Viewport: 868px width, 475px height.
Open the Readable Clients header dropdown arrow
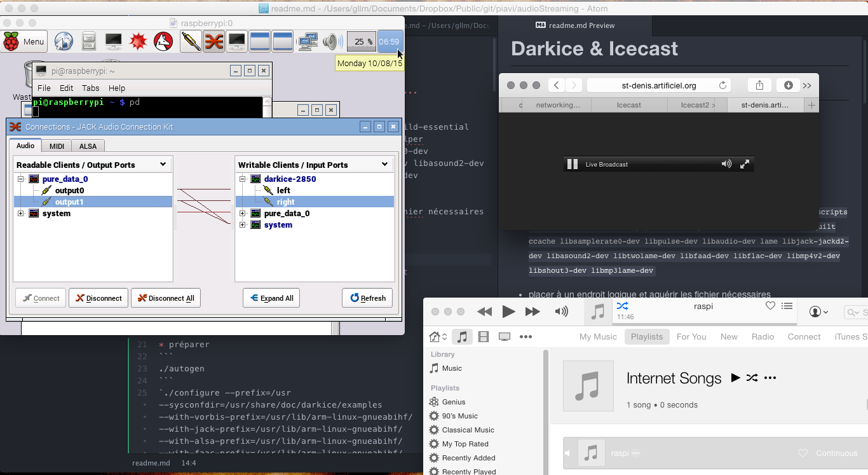pyautogui.click(x=163, y=165)
